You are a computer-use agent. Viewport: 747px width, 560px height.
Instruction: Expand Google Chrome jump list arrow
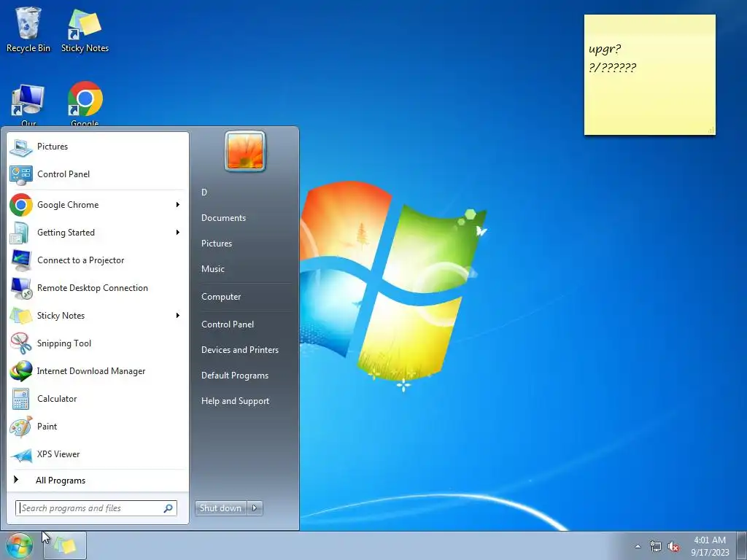pos(178,205)
